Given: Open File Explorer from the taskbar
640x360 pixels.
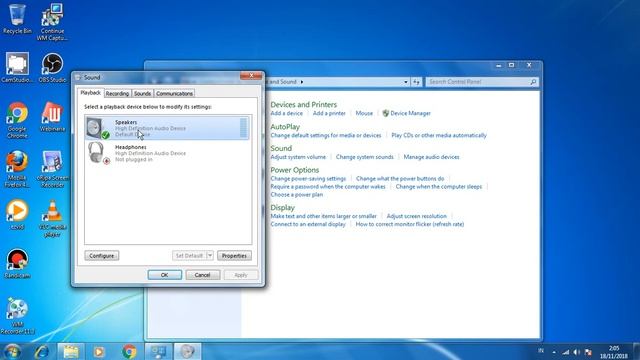Looking at the screenshot, I should tap(71, 351).
